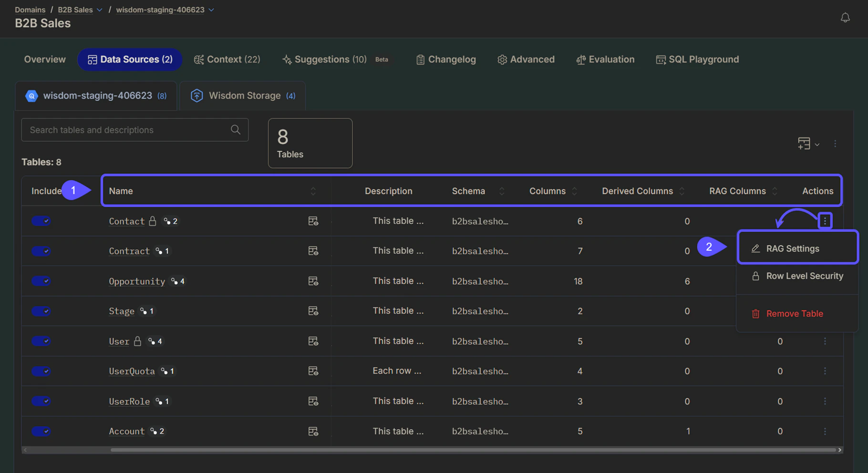Open actions menu for UserRole row
Image resolution: width=868 pixels, height=473 pixels.
point(825,401)
